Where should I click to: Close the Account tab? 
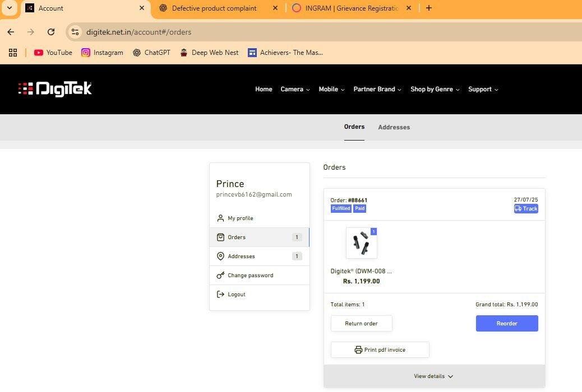(x=142, y=8)
